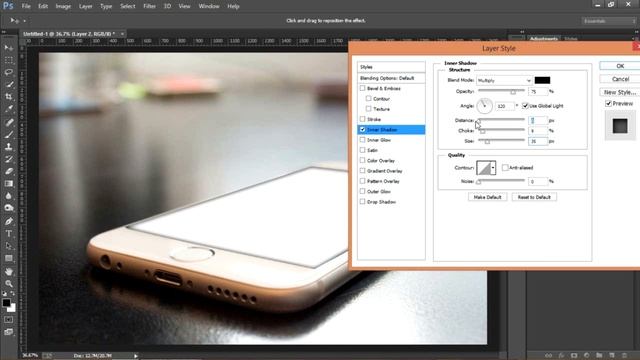Select the Zoom tool

[9, 283]
